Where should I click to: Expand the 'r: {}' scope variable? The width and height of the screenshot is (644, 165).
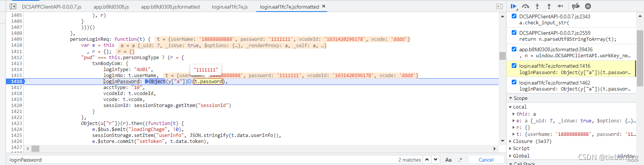pos(514,128)
